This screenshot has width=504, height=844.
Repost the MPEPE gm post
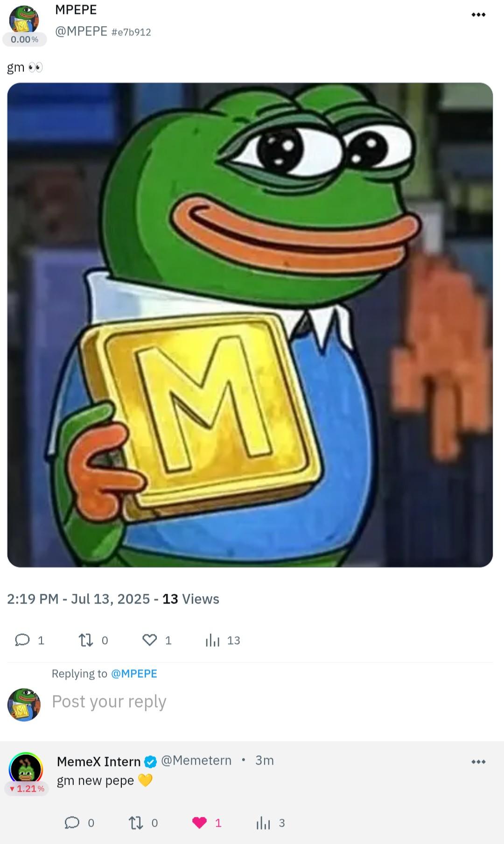[86, 640]
